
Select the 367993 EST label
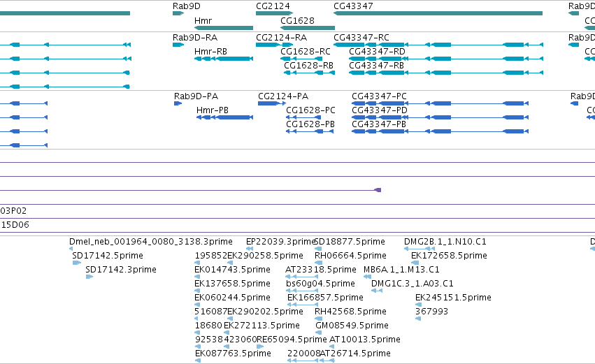(x=432, y=312)
